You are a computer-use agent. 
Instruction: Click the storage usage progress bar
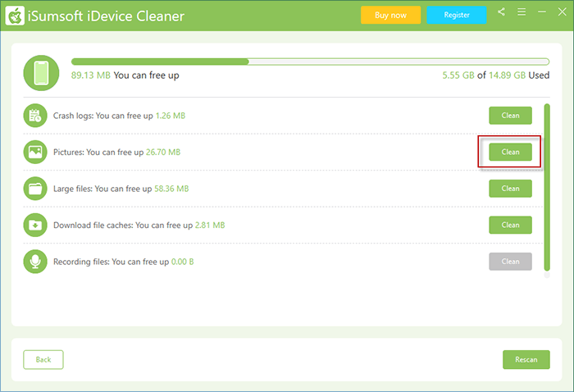coord(311,62)
